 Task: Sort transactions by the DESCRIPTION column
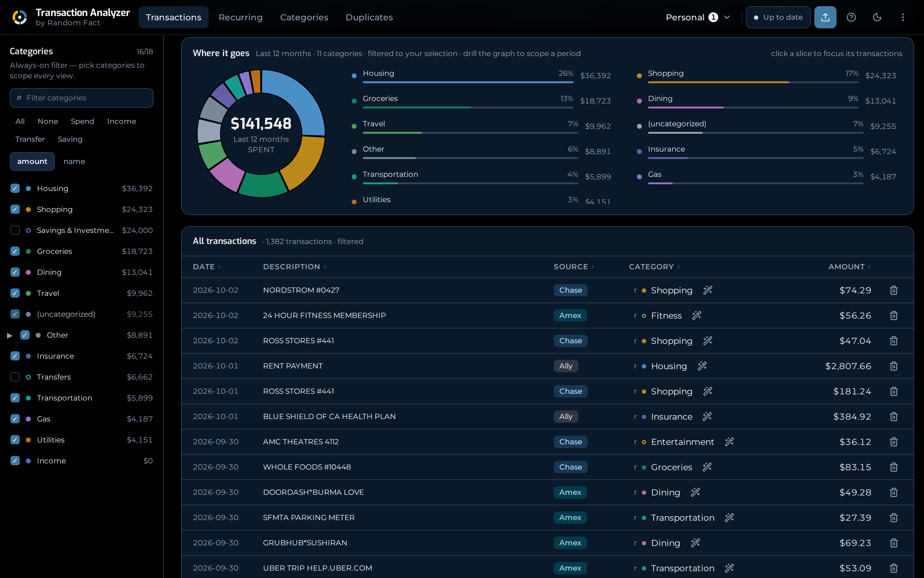coord(295,267)
